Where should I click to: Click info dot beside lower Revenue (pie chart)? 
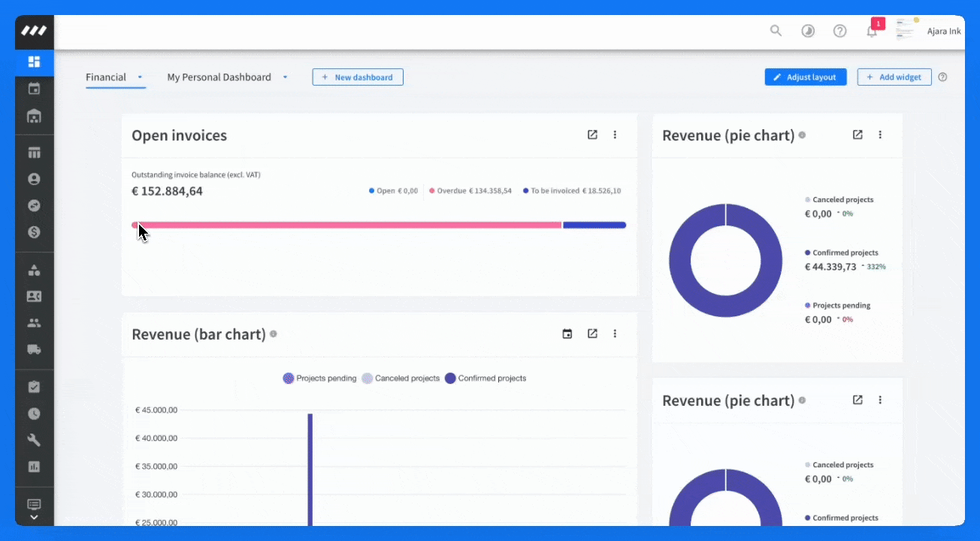[x=802, y=400]
